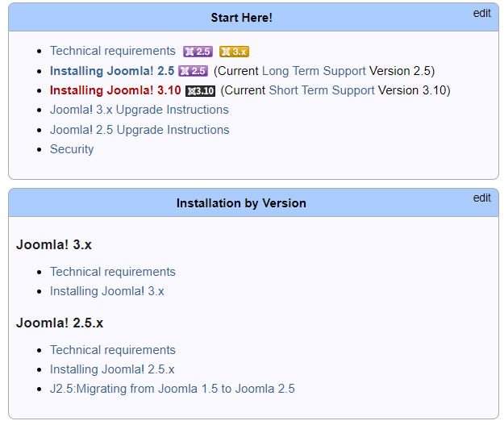The width and height of the screenshot is (504, 425).
Task: Open the red Installing Joomla! 3.10 link
Action: point(115,90)
